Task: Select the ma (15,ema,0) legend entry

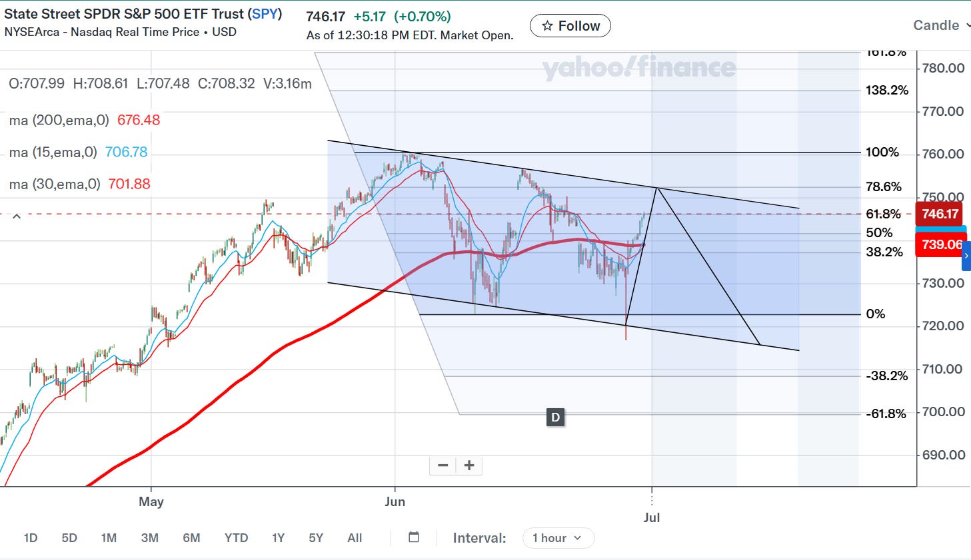Action: pyautogui.click(x=79, y=152)
